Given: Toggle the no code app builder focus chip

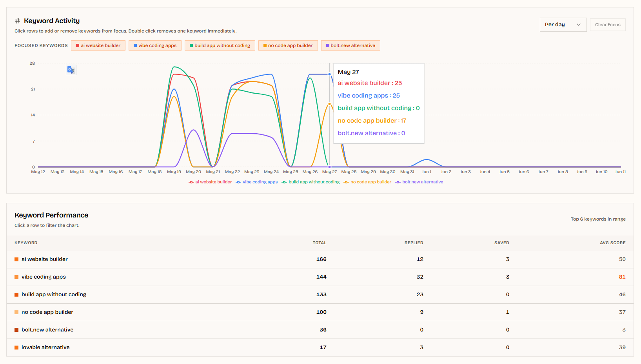Looking at the screenshot, I should click(288, 45).
